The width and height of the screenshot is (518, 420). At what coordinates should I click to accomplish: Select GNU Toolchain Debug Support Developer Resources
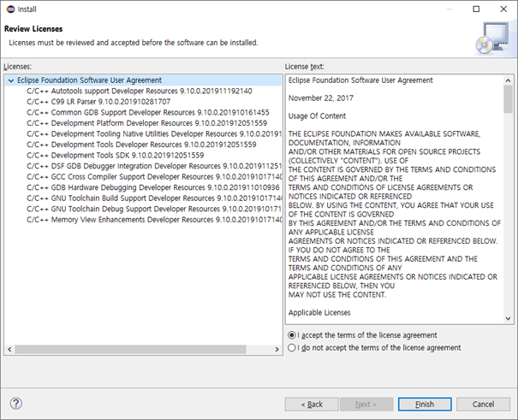pyautogui.click(x=154, y=209)
